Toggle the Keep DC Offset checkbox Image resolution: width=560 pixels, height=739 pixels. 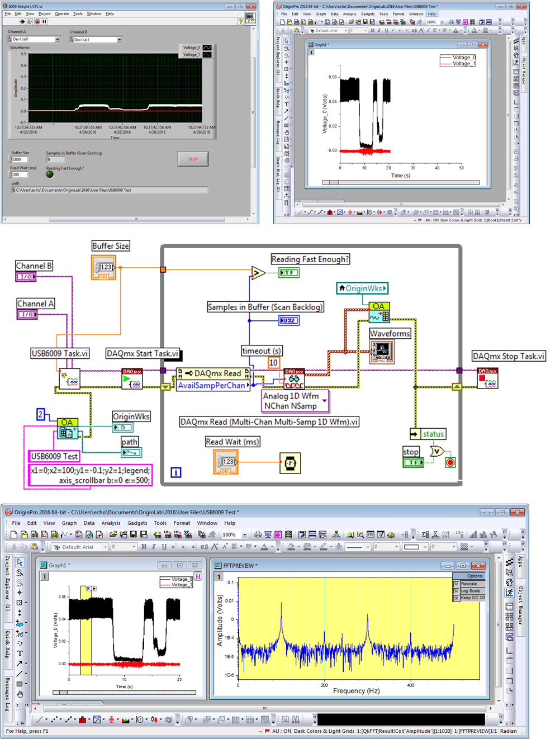456,598
